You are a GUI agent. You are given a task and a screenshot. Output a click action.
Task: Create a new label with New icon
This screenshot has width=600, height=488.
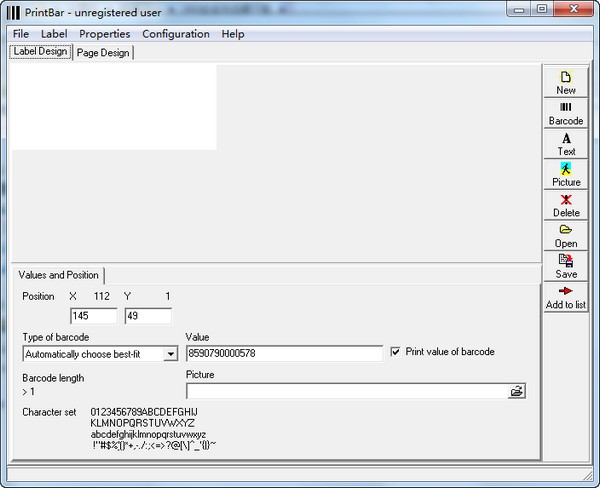(566, 82)
